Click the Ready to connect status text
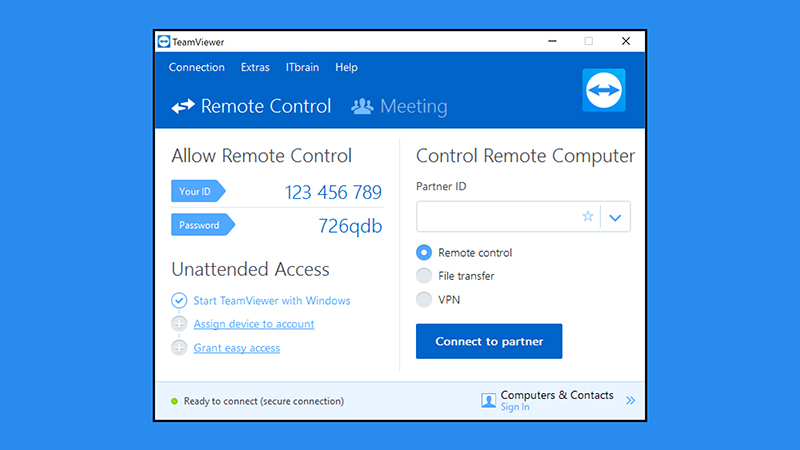This screenshot has height=450, width=800. coord(264,401)
